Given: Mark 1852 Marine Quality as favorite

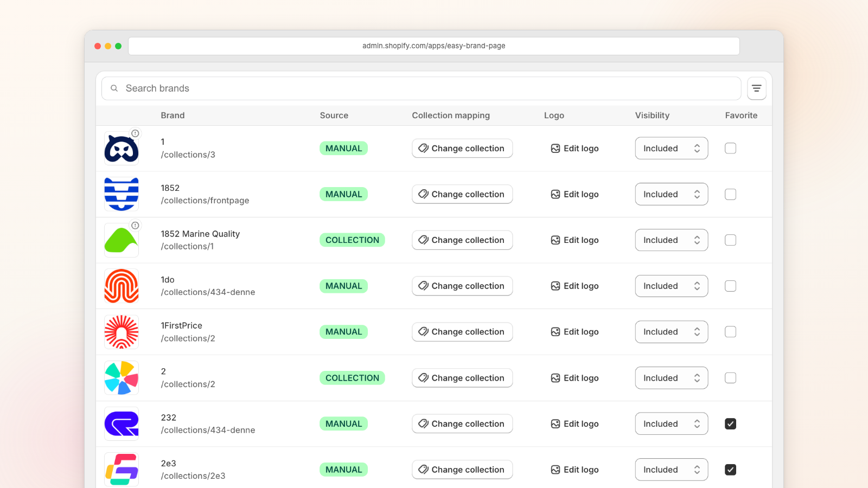Looking at the screenshot, I should (731, 240).
